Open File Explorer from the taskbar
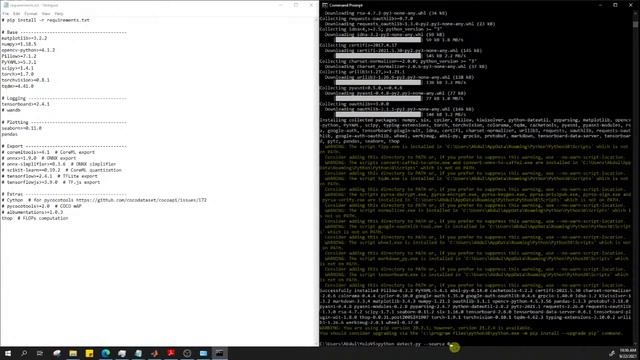640x360 pixels. pos(73,353)
